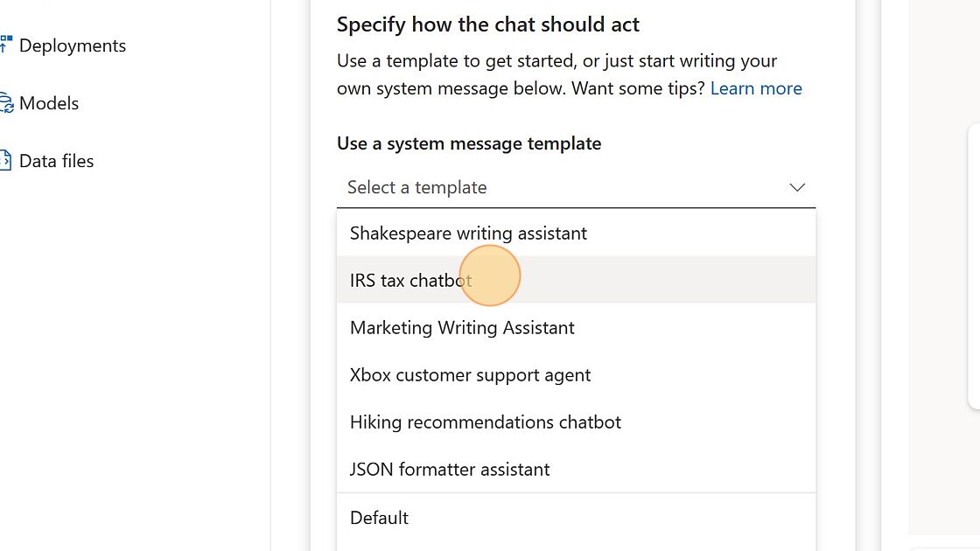Collapse the template list using chevron arrow
This screenshot has width=980, height=551.
pos(796,187)
